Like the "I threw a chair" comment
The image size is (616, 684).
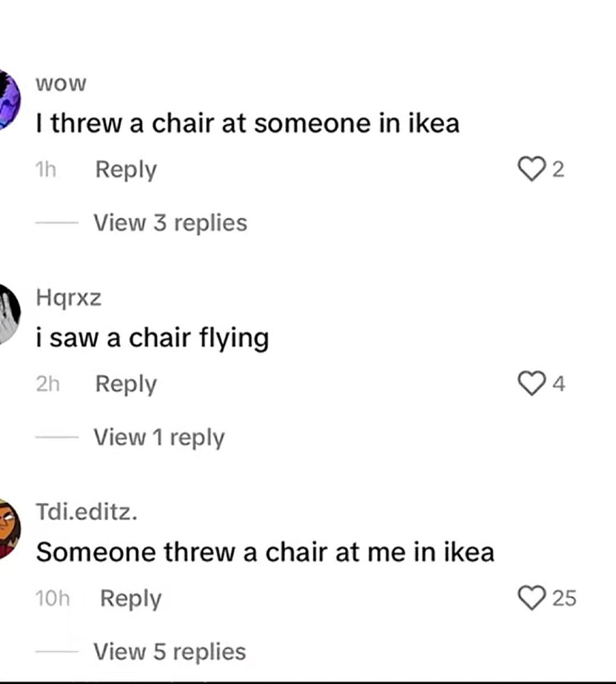[x=530, y=169]
